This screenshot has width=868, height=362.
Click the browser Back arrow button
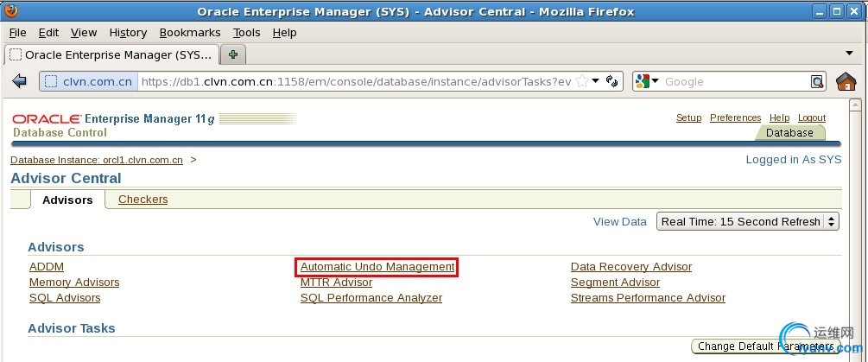coord(19,81)
